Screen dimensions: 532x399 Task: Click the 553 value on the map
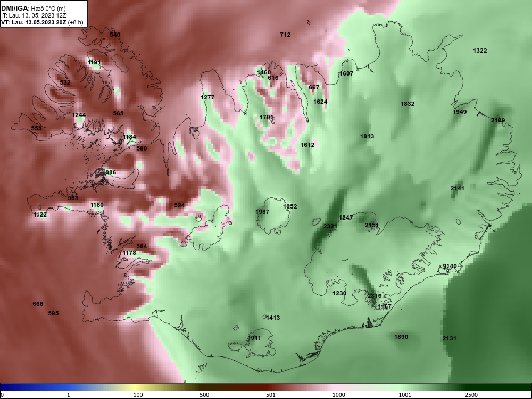[36, 128]
